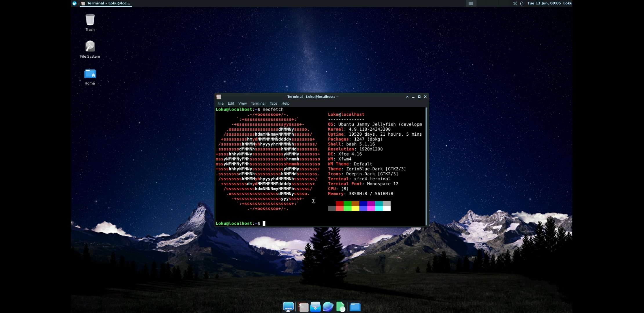Launch the green document viewer from the dock
This screenshot has width=644, height=313.
341,306
